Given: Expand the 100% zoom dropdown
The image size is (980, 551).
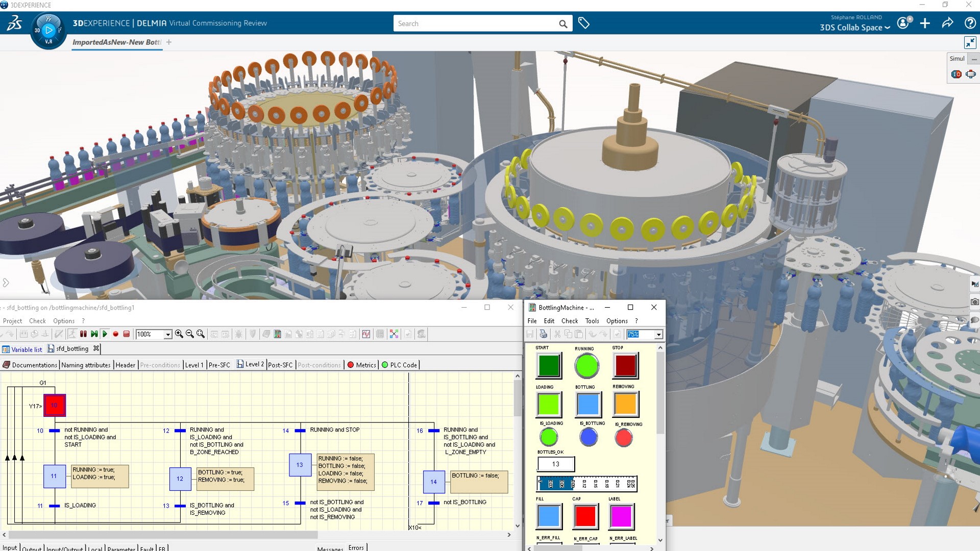Looking at the screenshot, I should coord(167,335).
